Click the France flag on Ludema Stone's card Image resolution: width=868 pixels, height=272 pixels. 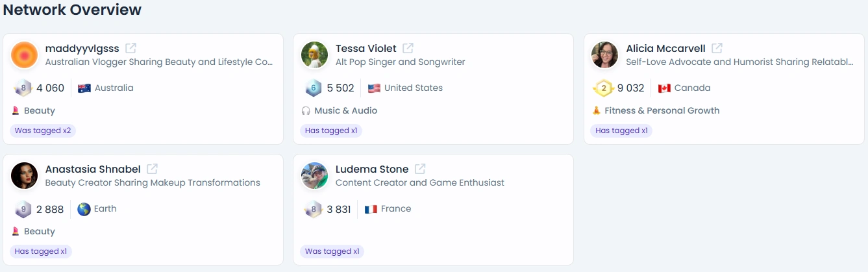(371, 209)
